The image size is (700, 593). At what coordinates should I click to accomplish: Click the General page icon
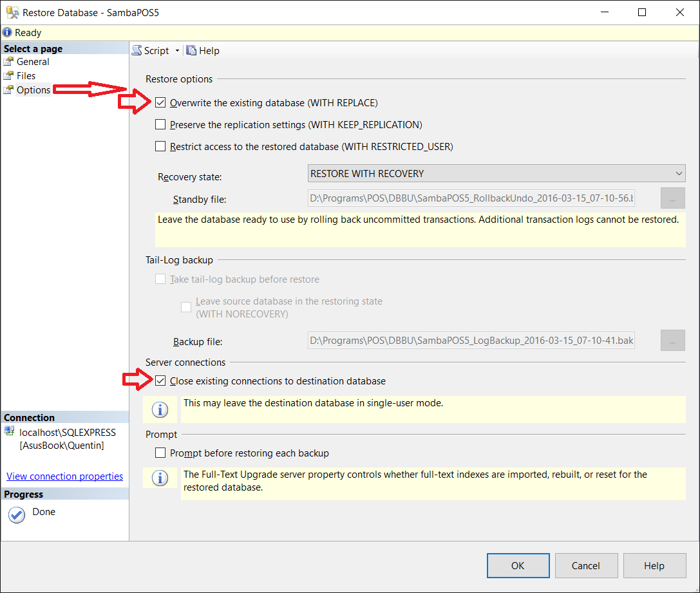pyautogui.click(x=8, y=62)
